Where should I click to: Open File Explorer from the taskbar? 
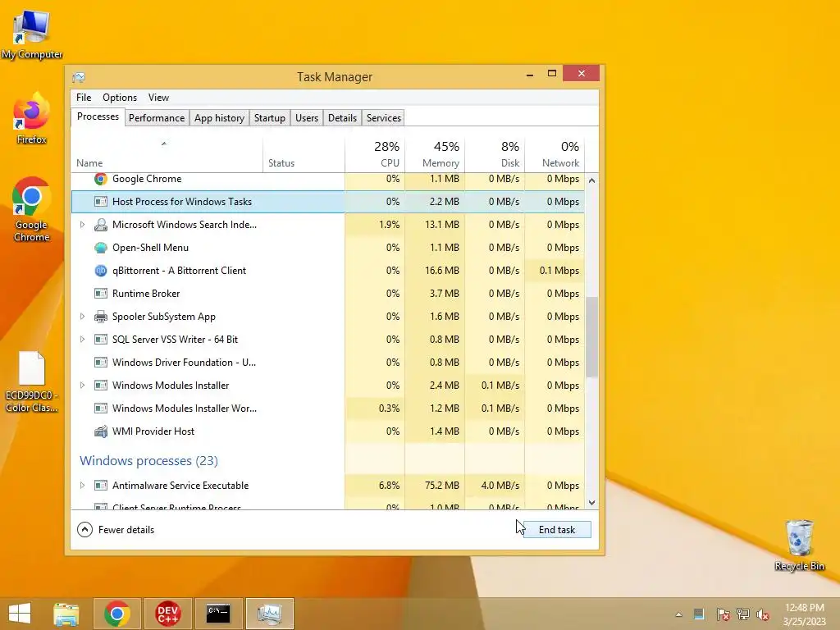pyautogui.click(x=66, y=614)
